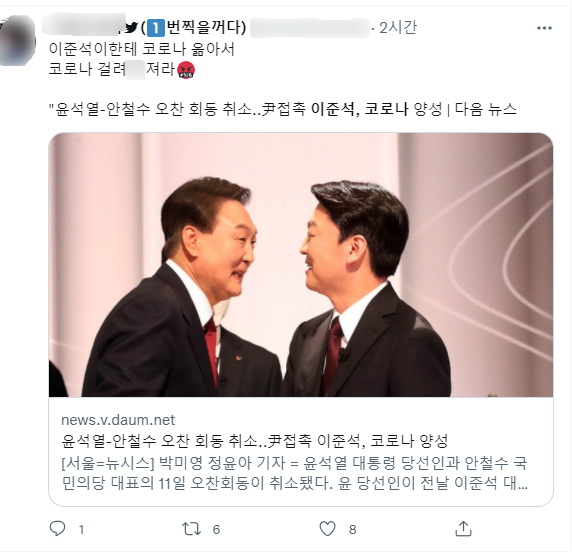The image size is (572, 552).
Task: Click the reply count 1
Action: pos(82,529)
